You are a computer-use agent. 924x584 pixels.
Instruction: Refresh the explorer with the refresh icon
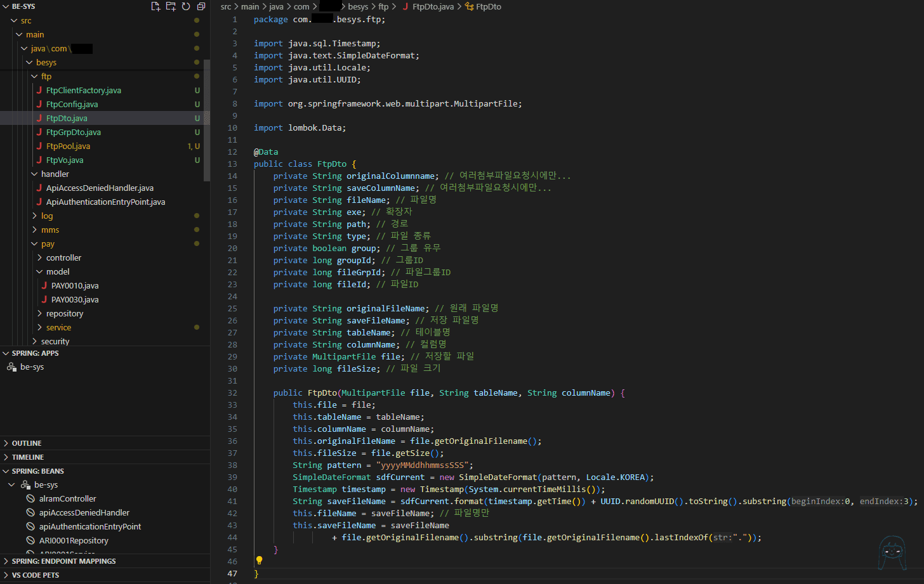186,6
